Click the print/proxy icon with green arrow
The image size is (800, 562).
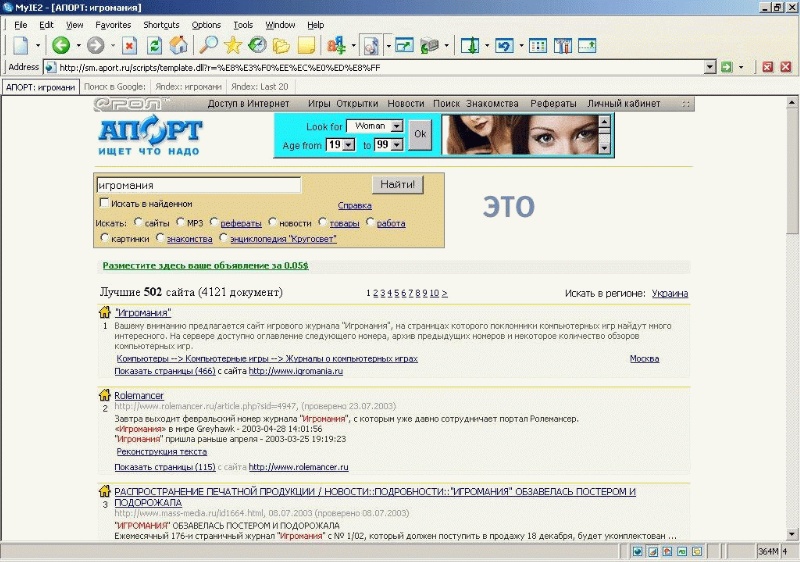[430, 45]
